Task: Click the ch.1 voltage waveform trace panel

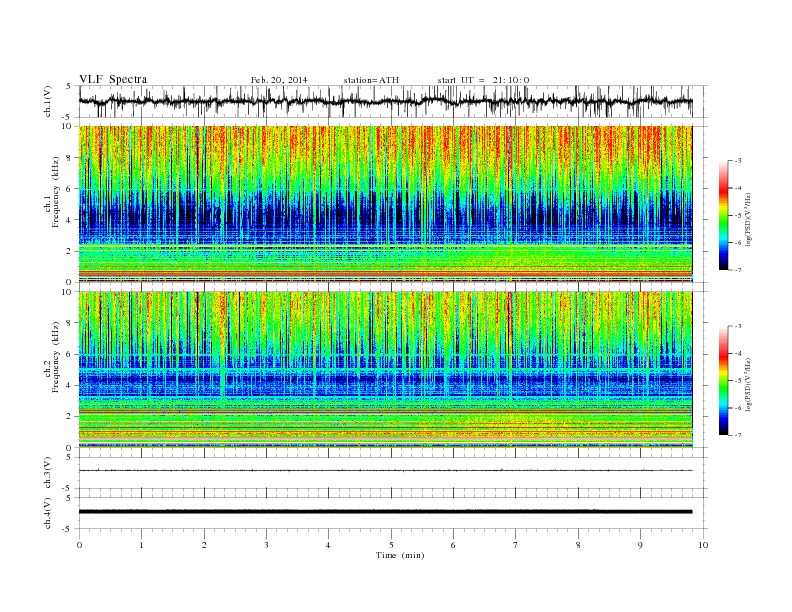Action: [393, 101]
